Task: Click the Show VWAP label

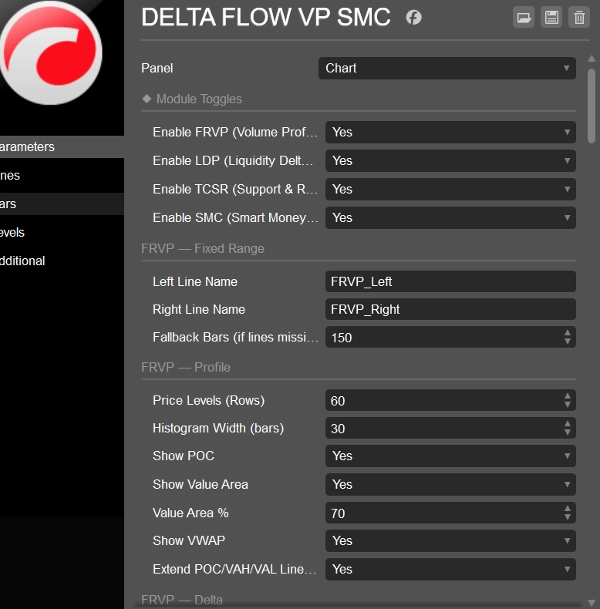Action: (189, 541)
